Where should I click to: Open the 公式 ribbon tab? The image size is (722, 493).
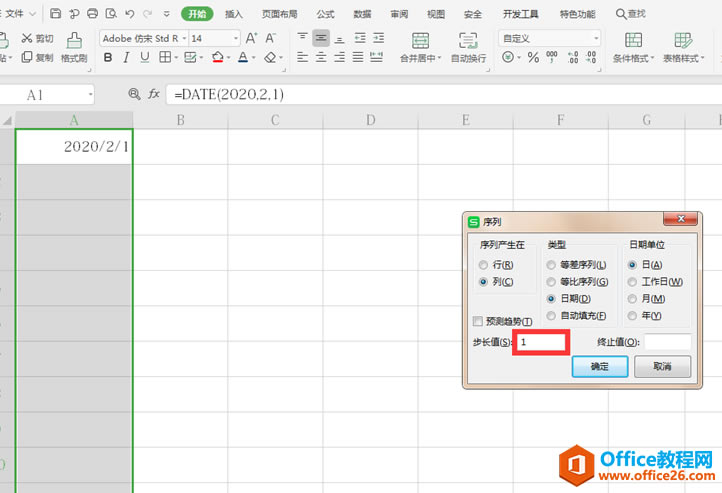pyautogui.click(x=325, y=14)
